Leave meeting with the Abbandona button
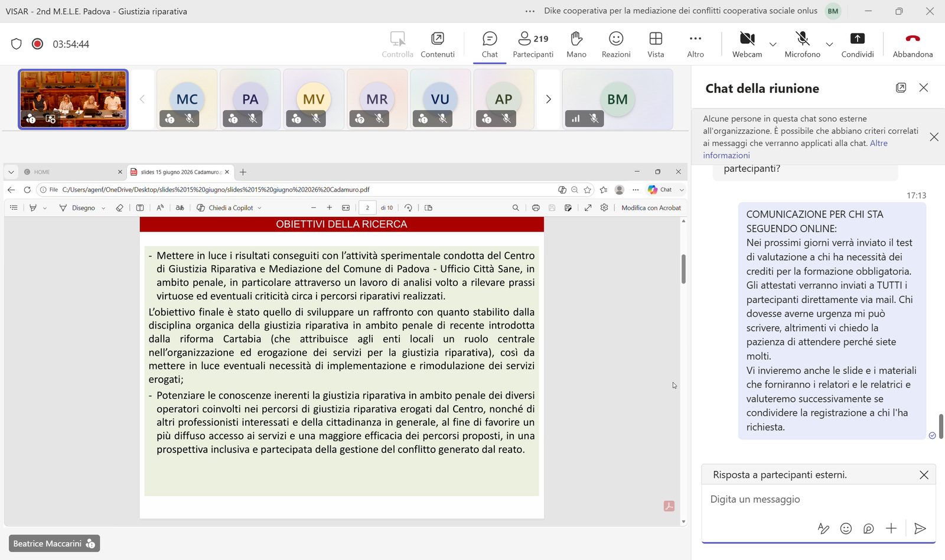This screenshot has width=945, height=560. pos(913,45)
